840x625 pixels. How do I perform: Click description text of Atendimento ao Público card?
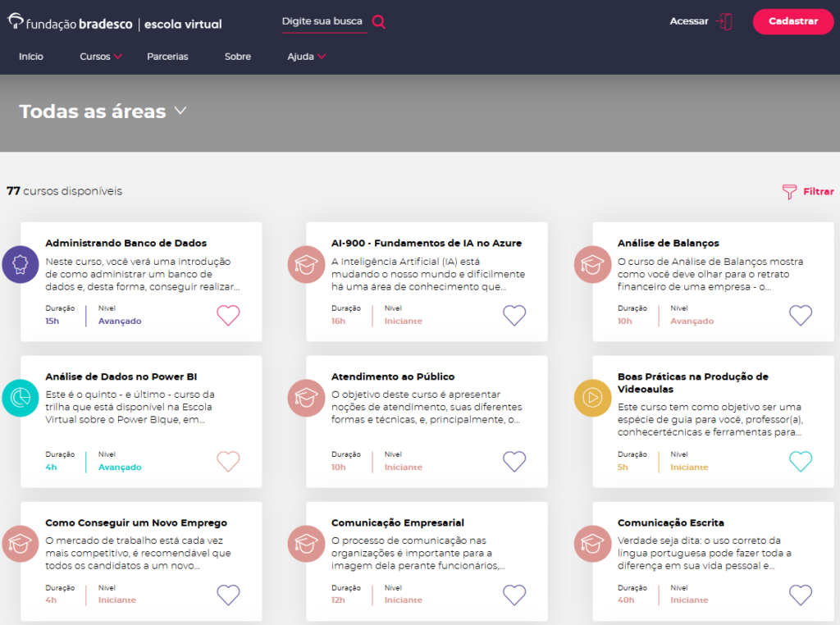(x=426, y=407)
